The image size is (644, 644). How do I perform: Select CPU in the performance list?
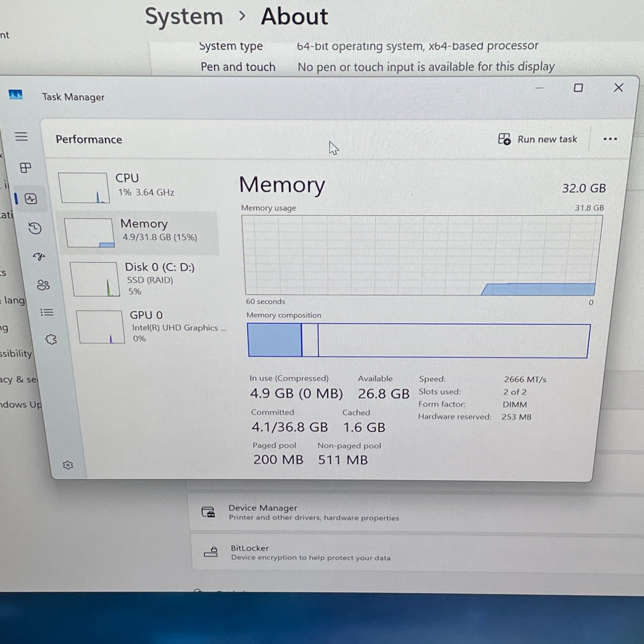(137, 187)
